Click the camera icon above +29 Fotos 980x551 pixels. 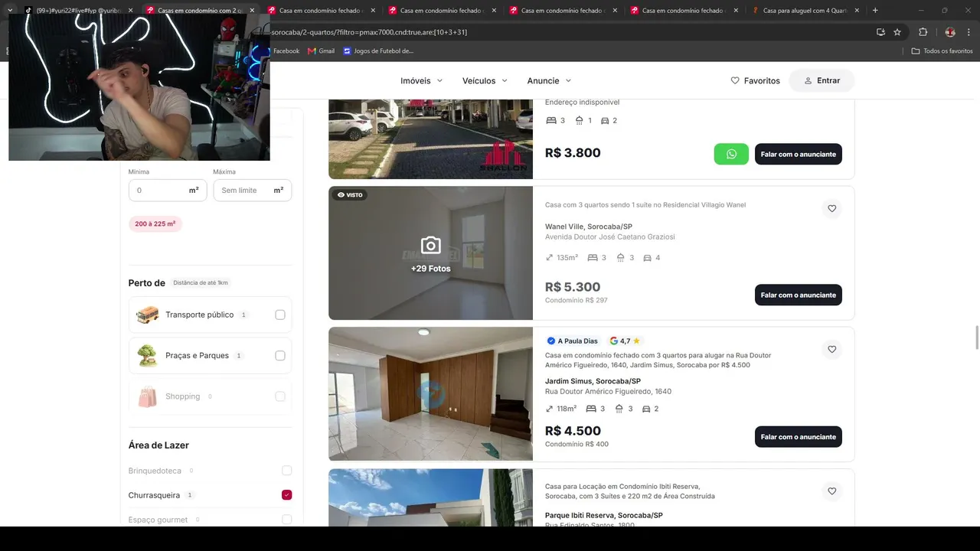coord(430,245)
